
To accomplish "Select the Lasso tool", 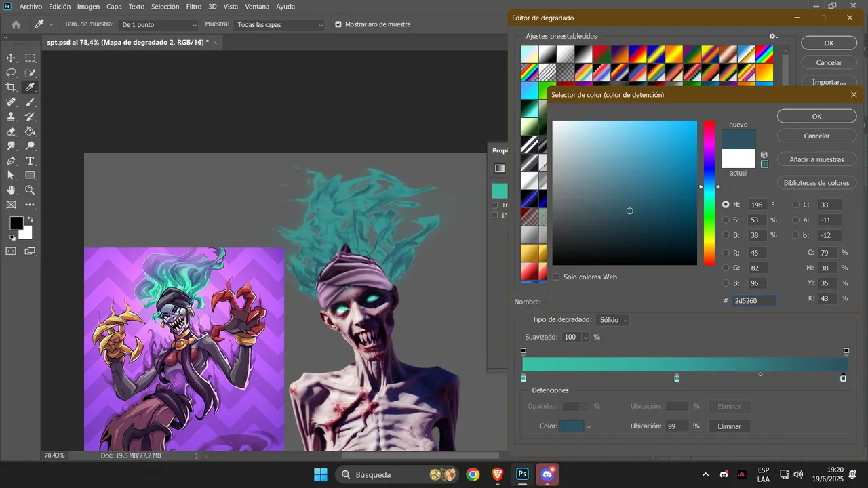I will pyautogui.click(x=11, y=73).
